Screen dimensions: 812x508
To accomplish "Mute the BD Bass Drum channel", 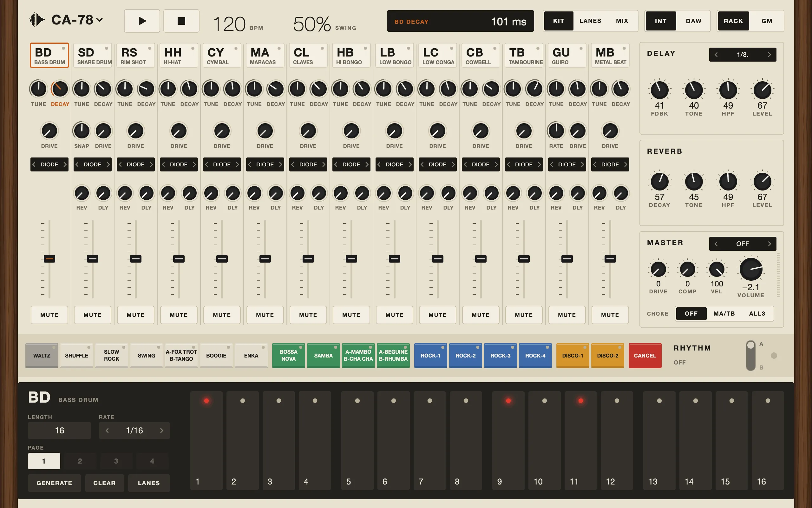I will click(x=49, y=315).
